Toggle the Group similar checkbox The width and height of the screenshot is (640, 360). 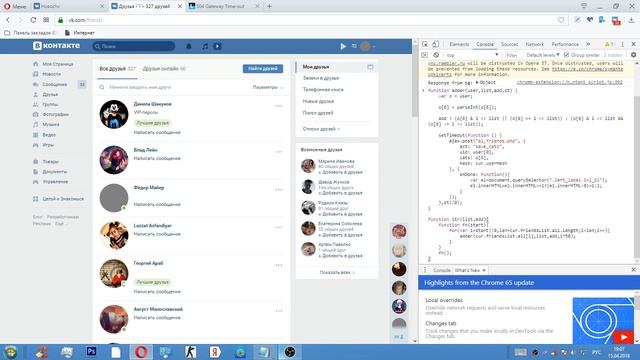566,55
